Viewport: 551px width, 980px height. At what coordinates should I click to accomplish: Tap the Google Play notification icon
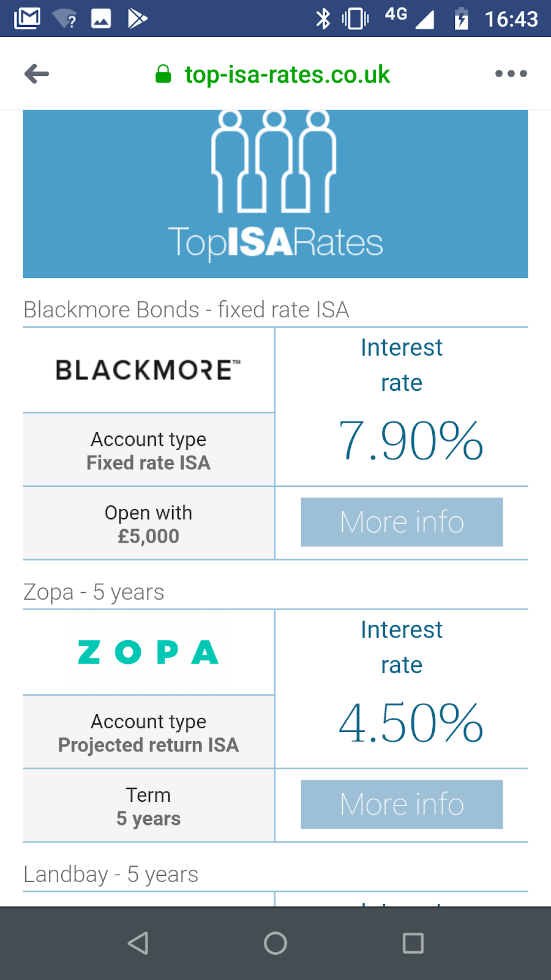click(138, 17)
